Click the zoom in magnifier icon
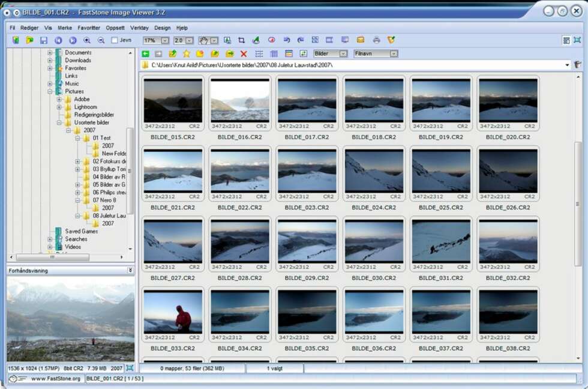 pos(87,40)
